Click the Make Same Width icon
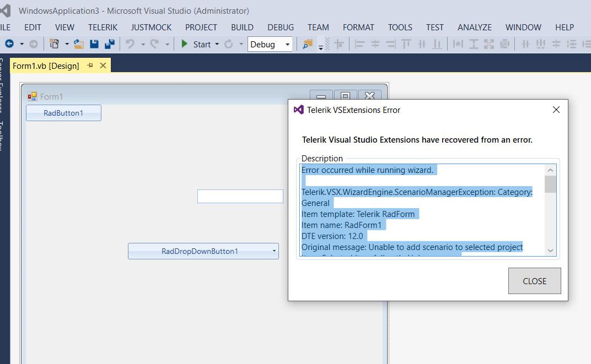The width and height of the screenshot is (591, 364). 458,44
